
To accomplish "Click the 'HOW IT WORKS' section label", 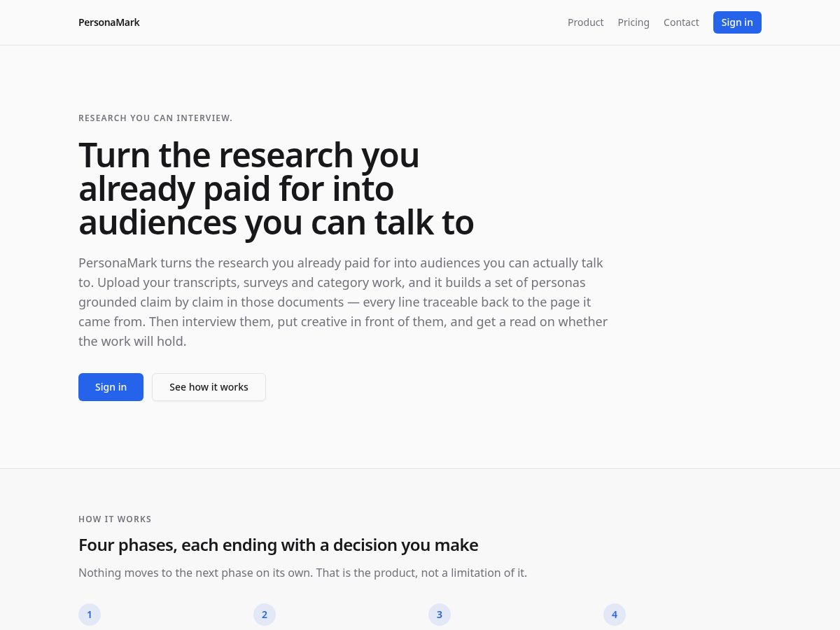I will 115,519.
